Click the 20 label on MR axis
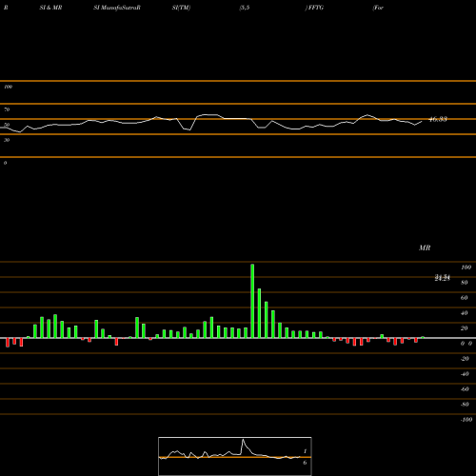Viewport: 476px width, 476px height. point(465,328)
